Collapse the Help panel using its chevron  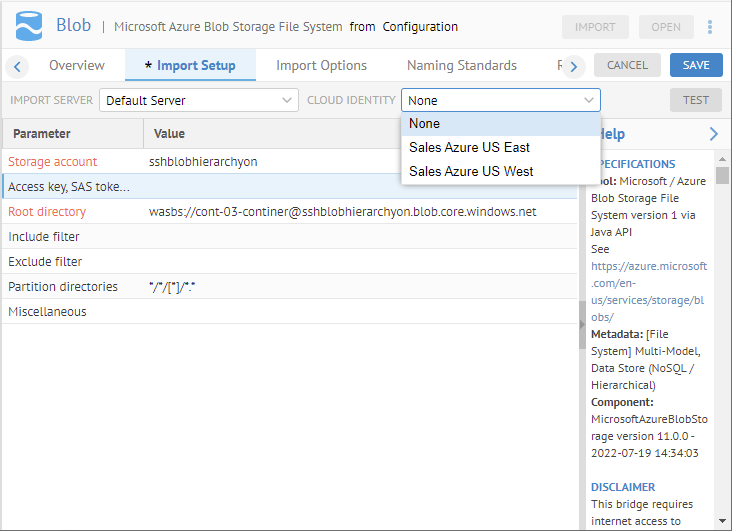713,134
